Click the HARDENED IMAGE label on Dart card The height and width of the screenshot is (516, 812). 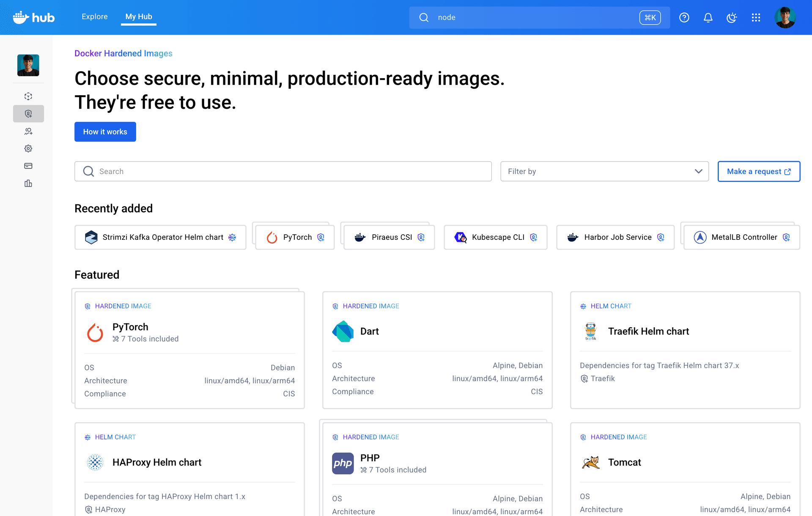[x=371, y=306]
